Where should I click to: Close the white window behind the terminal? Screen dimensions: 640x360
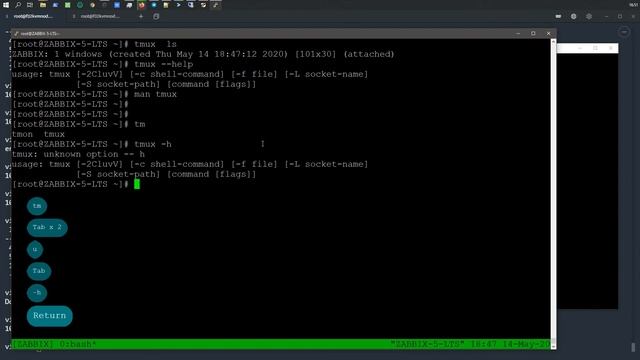pos(611,48)
